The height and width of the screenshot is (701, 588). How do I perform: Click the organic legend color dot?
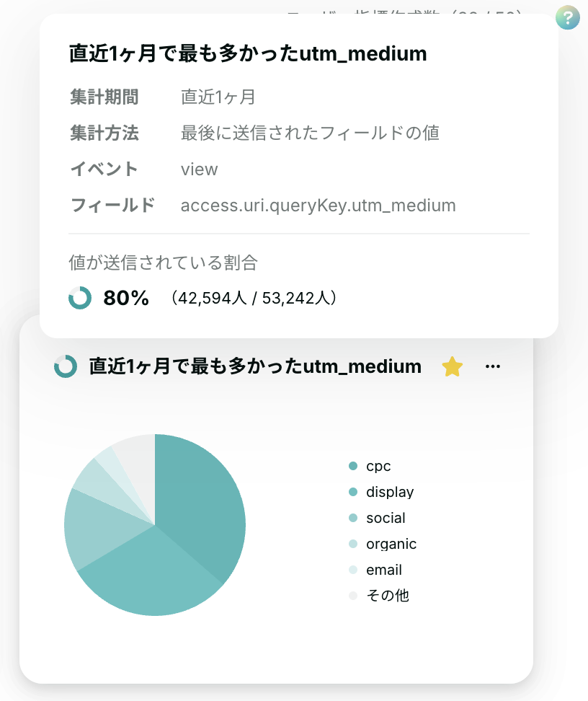pyautogui.click(x=353, y=544)
